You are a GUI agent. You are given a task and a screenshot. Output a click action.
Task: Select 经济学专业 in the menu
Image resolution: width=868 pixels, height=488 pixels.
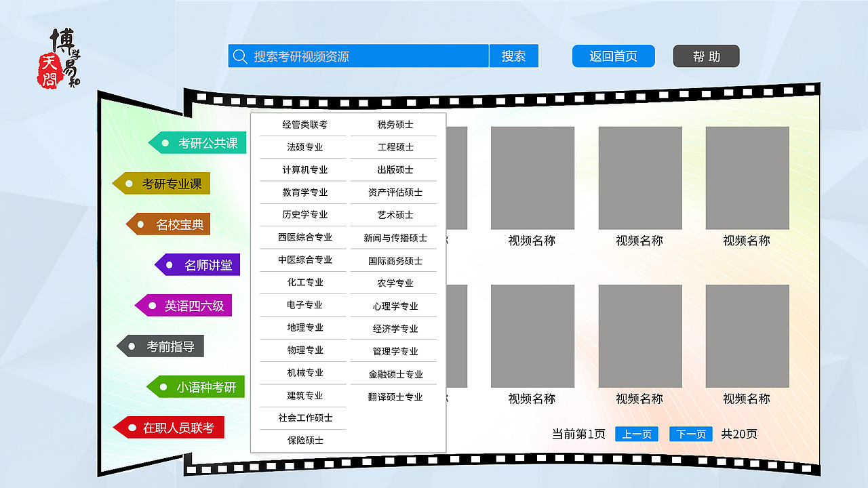395,329
